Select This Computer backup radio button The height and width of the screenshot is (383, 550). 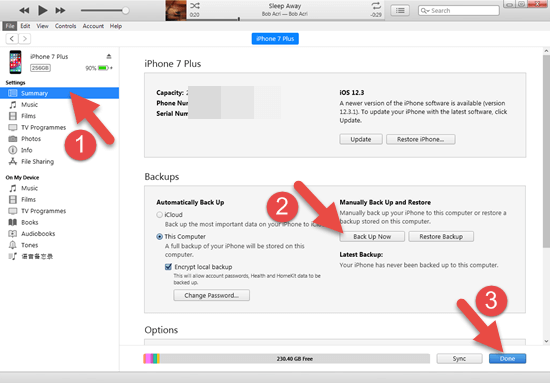pos(160,237)
